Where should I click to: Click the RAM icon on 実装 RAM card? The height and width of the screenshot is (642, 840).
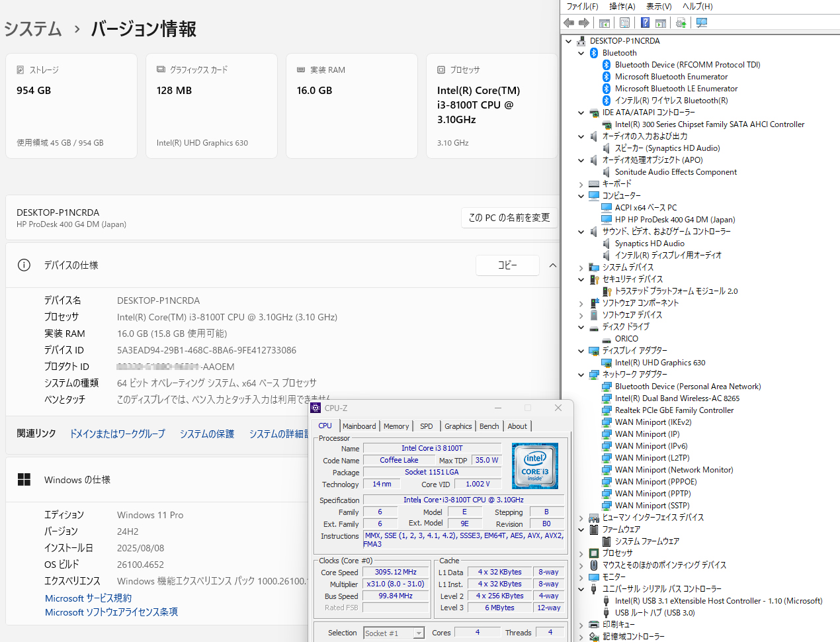pyautogui.click(x=301, y=69)
